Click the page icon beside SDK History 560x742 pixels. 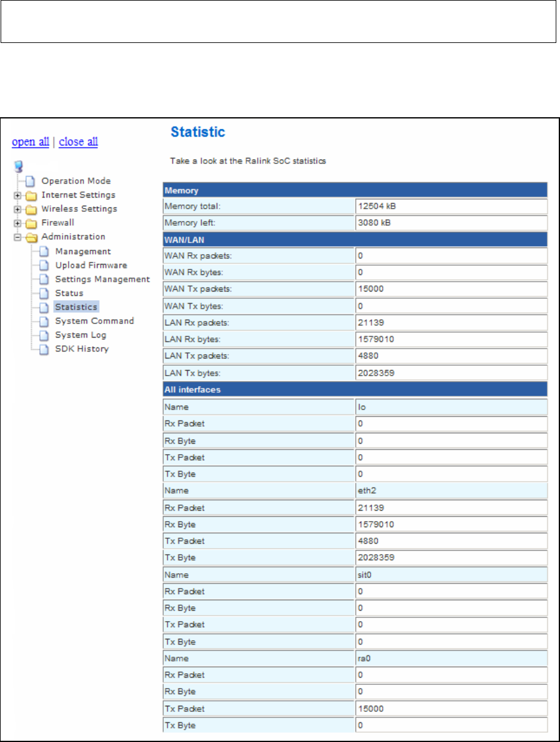pyautogui.click(x=44, y=349)
